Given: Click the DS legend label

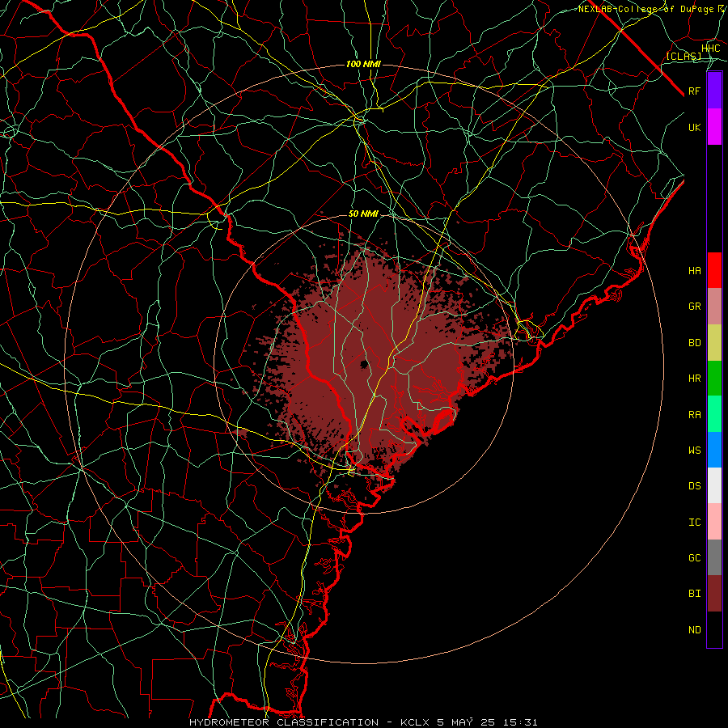Looking at the screenshot, I should [x=694, y=486].
